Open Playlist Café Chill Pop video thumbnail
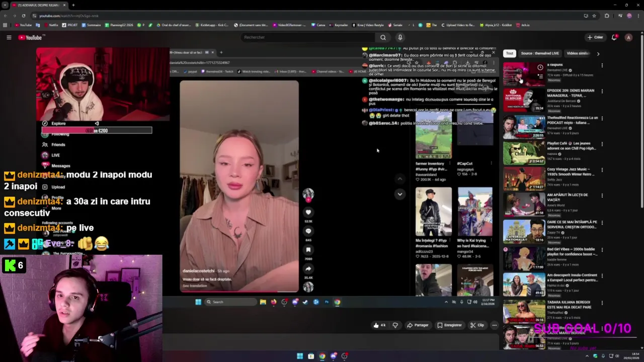The height and width of the screenshot is (362, 644). click(x=524, y=152)
